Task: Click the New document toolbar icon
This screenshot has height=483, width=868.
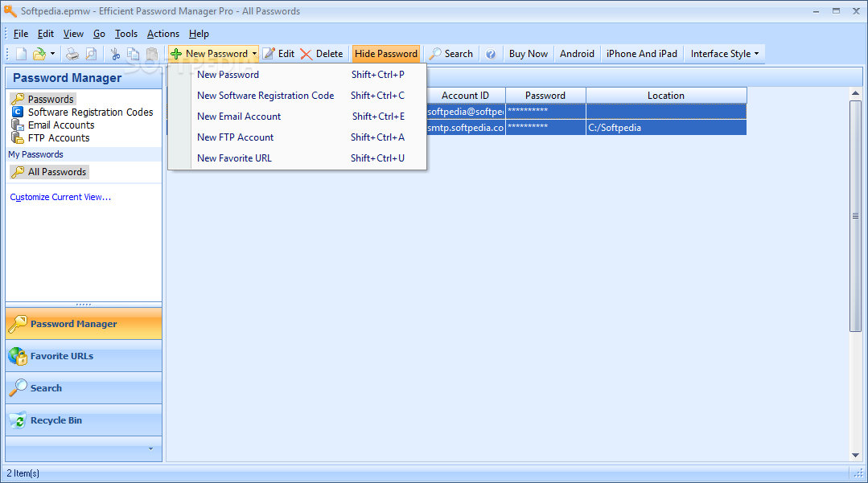Action: (21, 54)
